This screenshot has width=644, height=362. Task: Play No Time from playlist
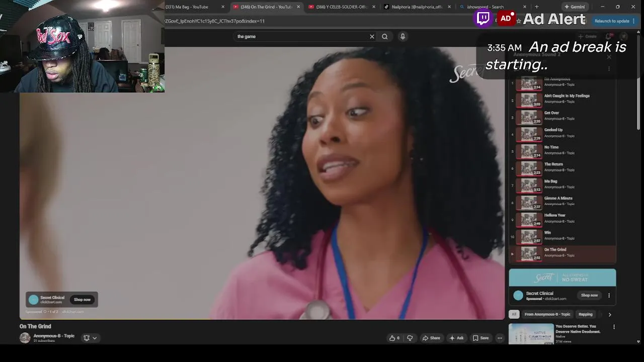click(x=562, y=151)
